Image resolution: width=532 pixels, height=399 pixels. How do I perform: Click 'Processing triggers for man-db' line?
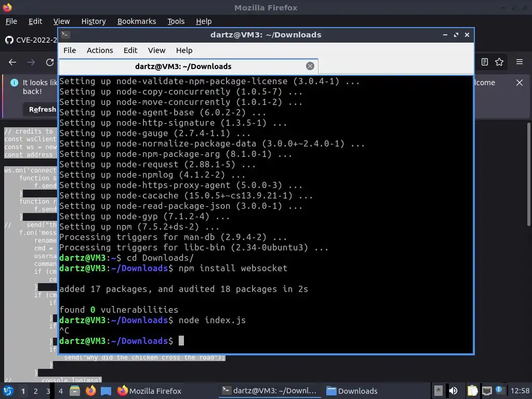173,237
